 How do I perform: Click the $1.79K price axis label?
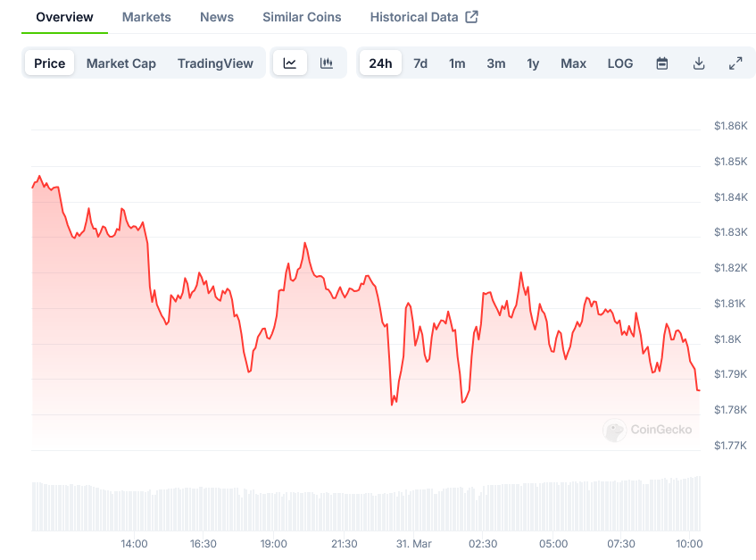730,374
